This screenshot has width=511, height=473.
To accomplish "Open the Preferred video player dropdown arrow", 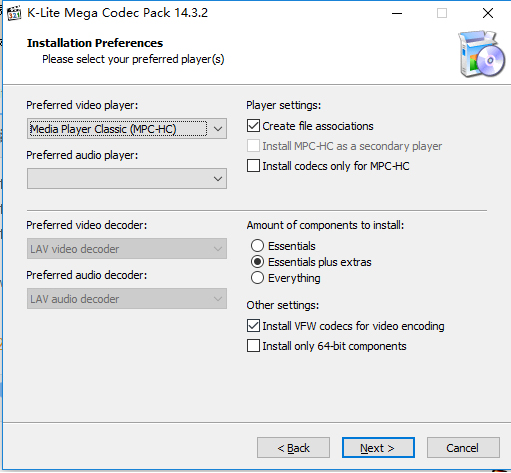I will [218, 129].
